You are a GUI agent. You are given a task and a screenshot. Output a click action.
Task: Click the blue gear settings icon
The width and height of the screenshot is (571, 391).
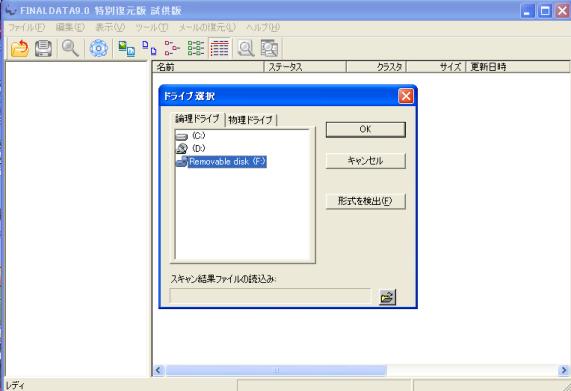[x=99, y=48]
